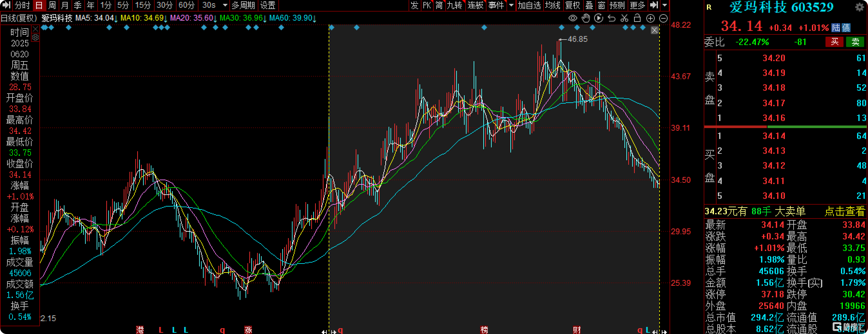The height and width of the screenshot is (334, 868).
Task: Click the MA5: 34.04 indicator label
Action: pos(96,18)
